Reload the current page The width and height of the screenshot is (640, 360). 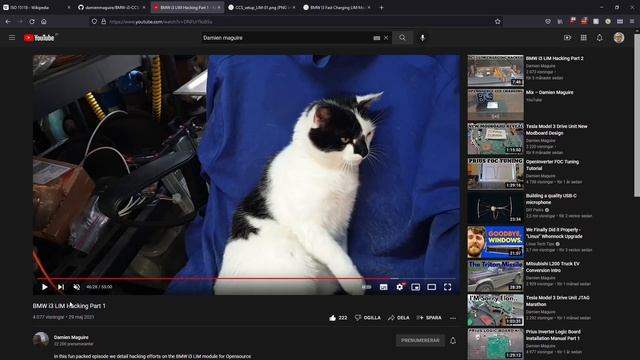click(32, 21)
